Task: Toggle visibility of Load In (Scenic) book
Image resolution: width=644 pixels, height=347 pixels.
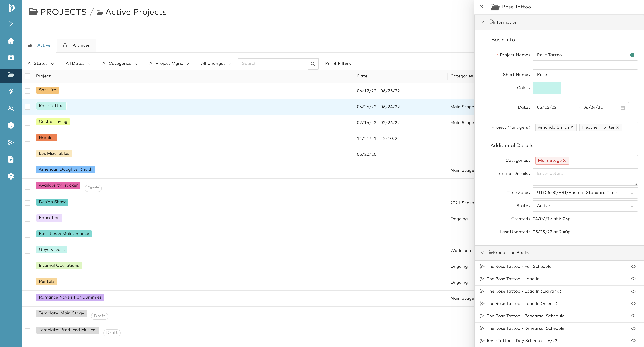Action: [x=633, y=304]
